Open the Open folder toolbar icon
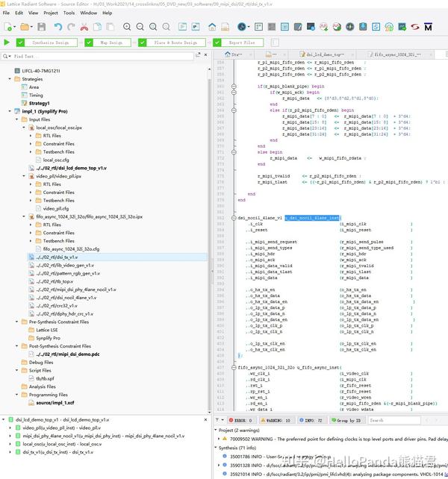This screenshot has width=448, height=479. [25, 27]
